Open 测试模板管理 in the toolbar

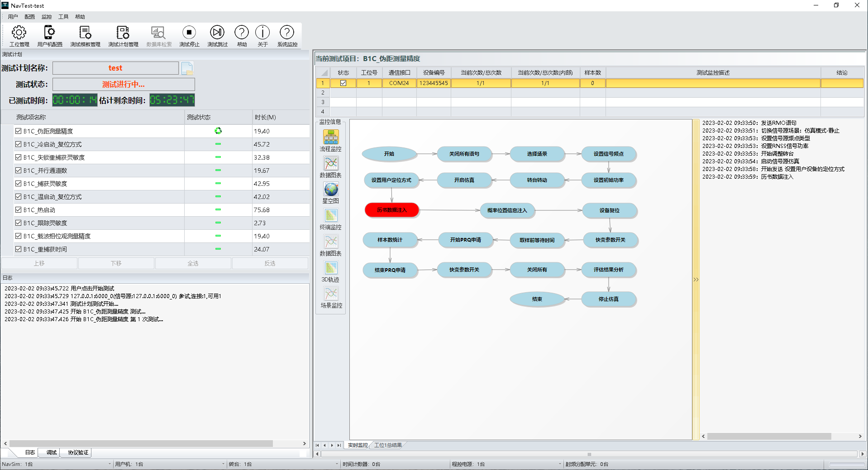coord(85,36)
